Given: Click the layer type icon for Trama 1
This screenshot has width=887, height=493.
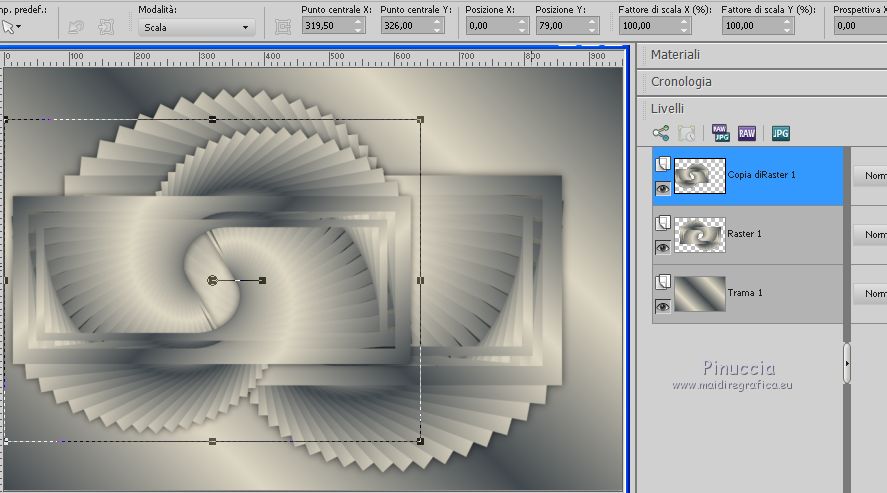Looking at the screenshot, I should pos(662,283).
